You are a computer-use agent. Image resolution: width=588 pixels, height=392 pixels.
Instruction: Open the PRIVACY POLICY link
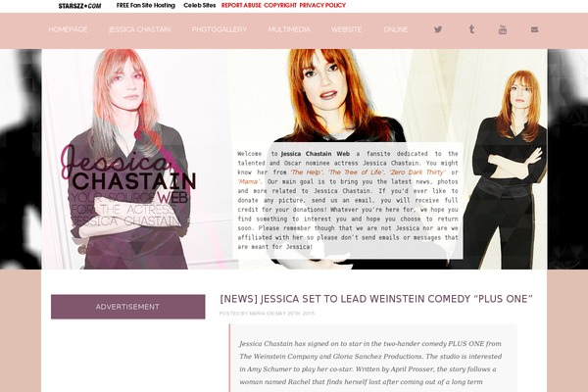coord(322,6)
